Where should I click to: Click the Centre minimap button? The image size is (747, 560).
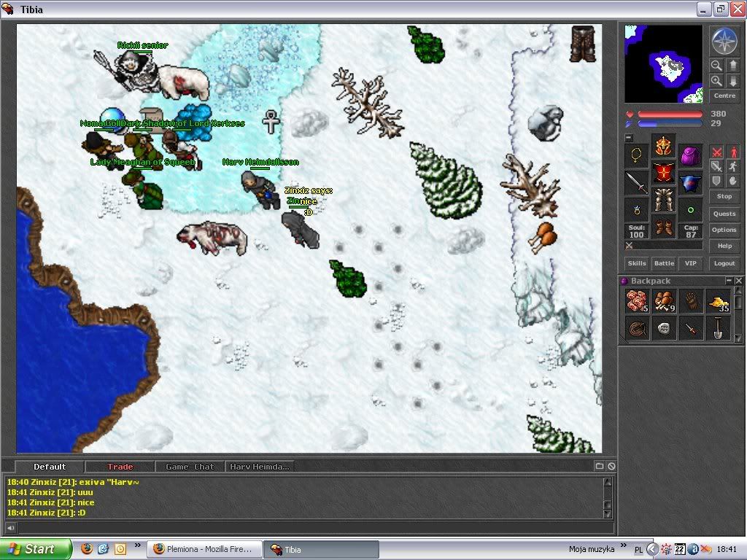click(724, 96)
